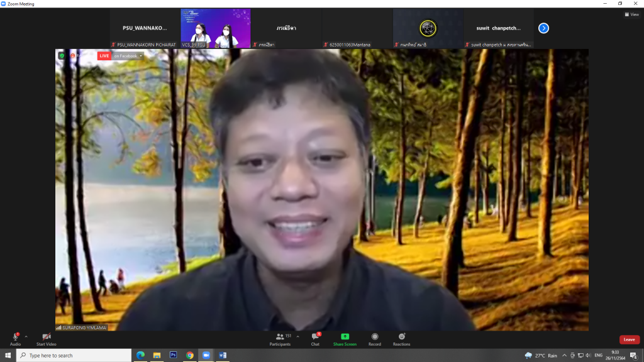644x362 pixels.
Task: Start Video camera toggle
Action: [x=46, y=337]
